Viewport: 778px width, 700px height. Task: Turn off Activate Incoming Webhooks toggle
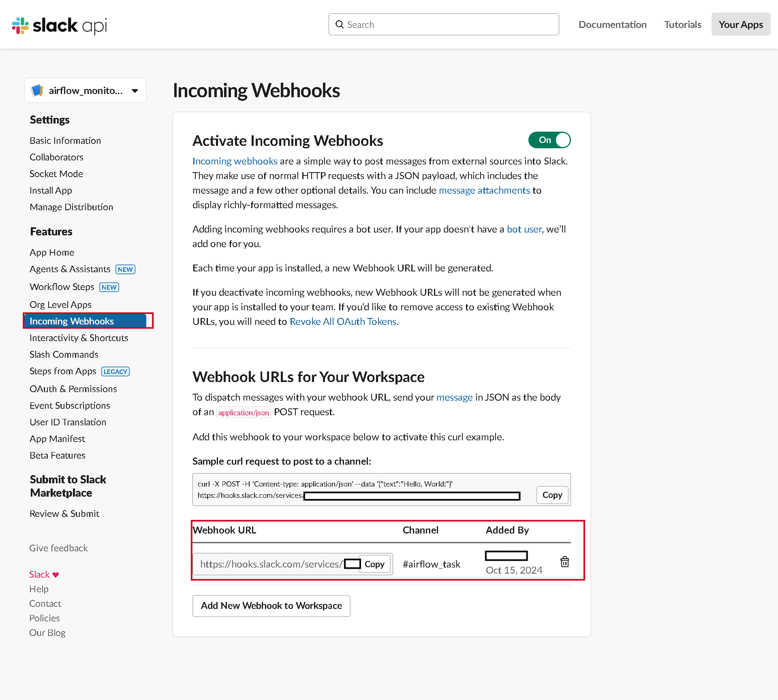(x=549, y=140)
